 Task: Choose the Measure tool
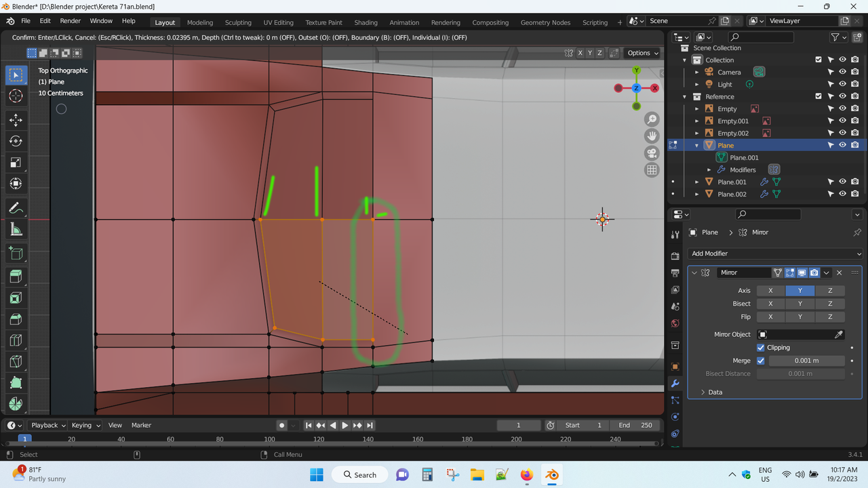tap(16, 230)
